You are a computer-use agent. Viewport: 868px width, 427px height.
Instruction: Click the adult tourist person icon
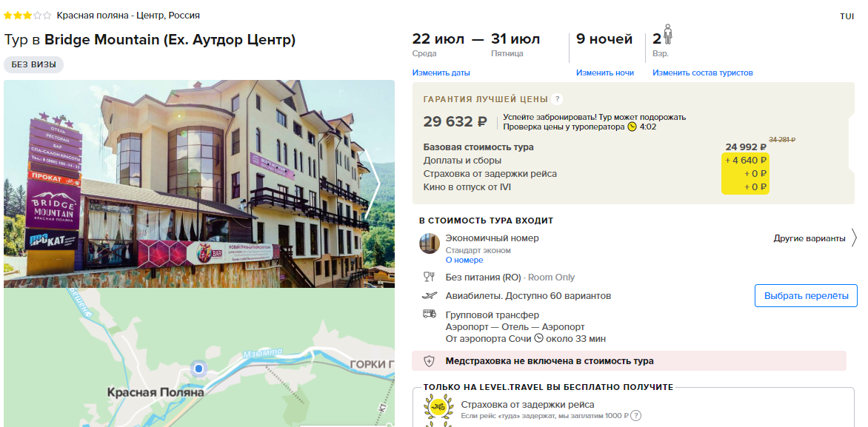click(667, 35)
